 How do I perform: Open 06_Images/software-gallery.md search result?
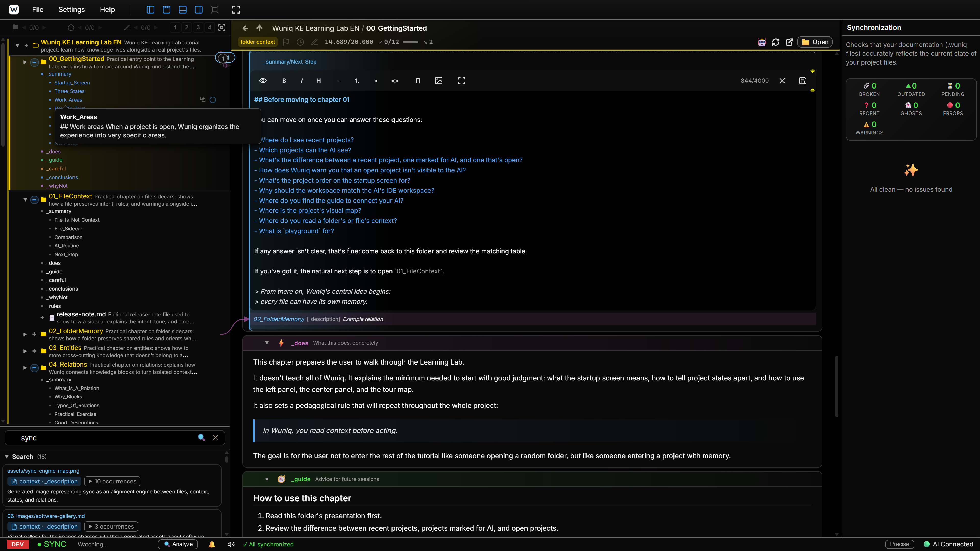46,516
